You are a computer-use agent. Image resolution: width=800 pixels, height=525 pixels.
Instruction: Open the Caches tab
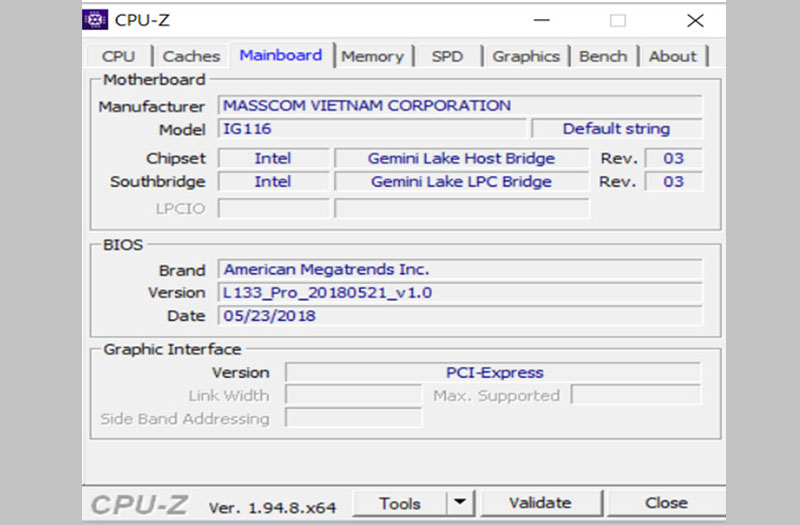191,56
